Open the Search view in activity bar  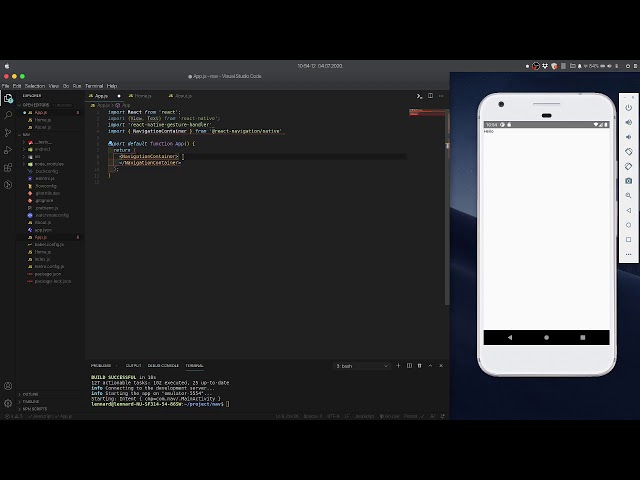click(8, 116)
